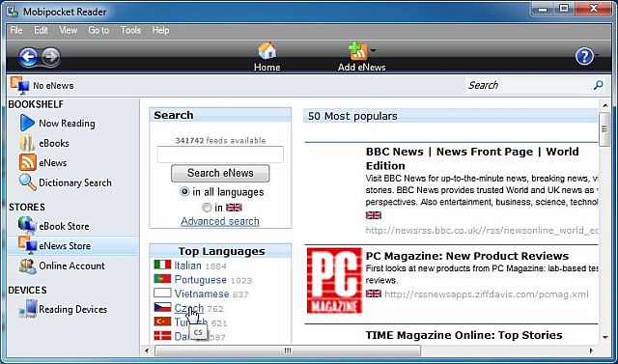Open the eBooks shelf
The height and width of the screenshot is (364, 618).
pyautogui.click(x=54, y=143)
